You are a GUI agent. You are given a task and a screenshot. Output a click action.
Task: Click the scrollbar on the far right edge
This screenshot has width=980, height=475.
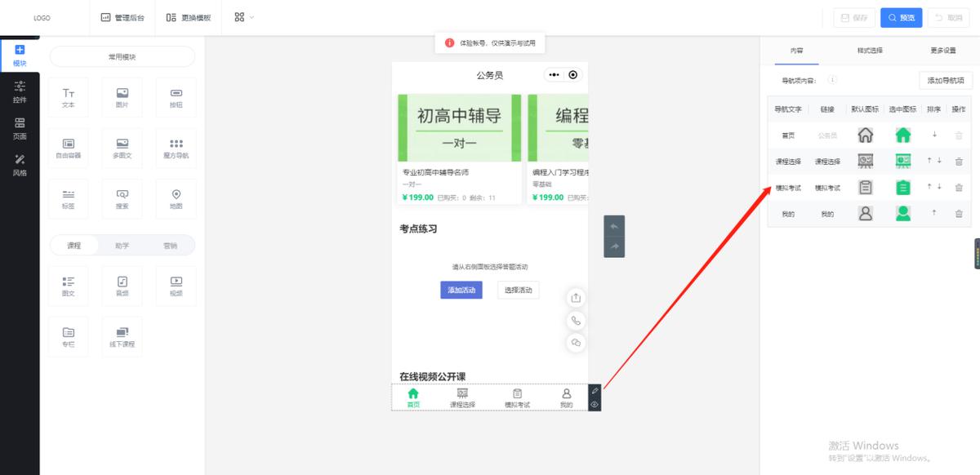[977, 254]
